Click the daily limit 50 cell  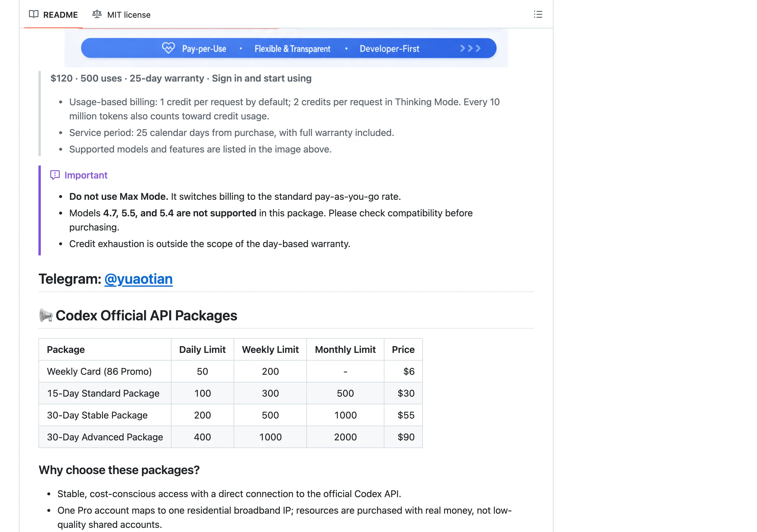[203, 371]
